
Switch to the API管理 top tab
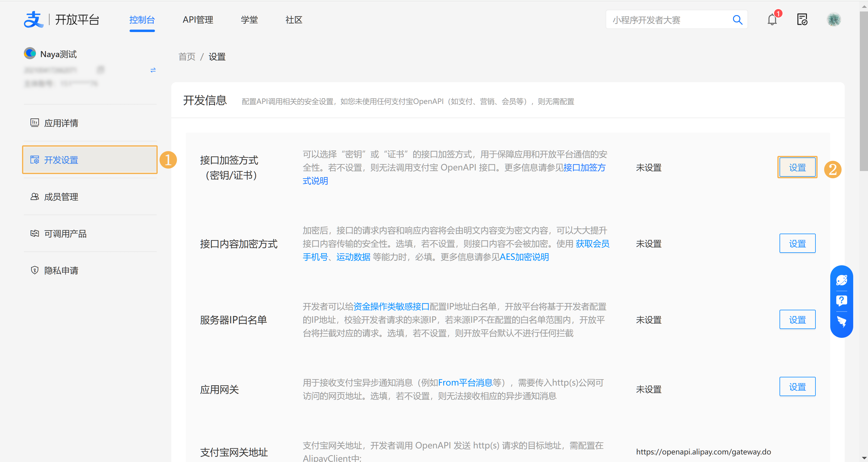[198, 20]
